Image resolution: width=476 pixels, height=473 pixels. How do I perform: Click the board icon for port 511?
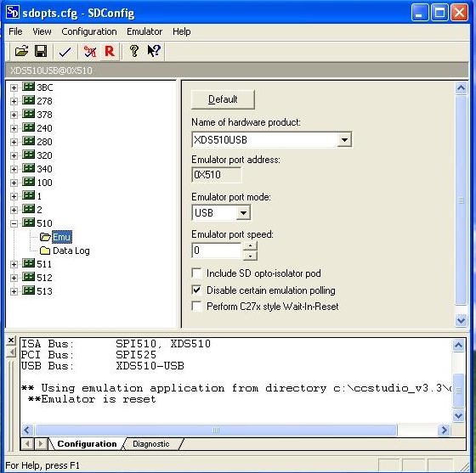(29, 263)
